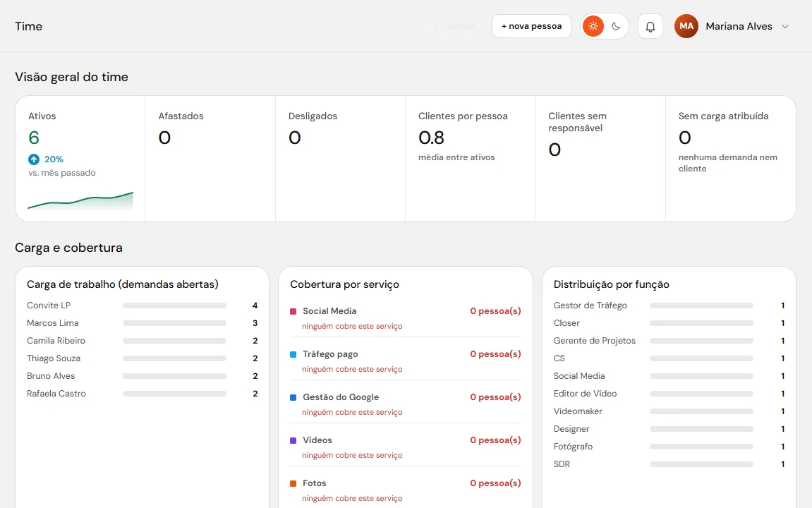Click the Clientes sem responsável label
Viewport: 812px width, 508px height.
coord(577,122)
